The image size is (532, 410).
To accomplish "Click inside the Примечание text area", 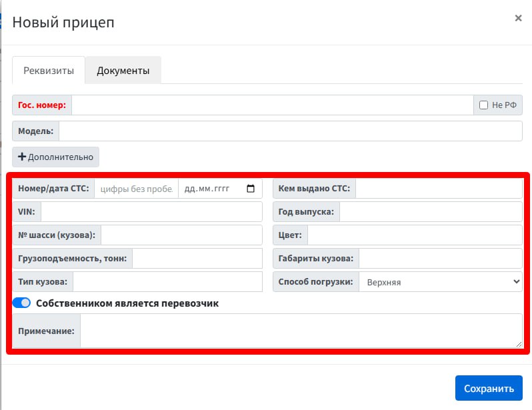I will pyautogui.click(x=301, y=331).
